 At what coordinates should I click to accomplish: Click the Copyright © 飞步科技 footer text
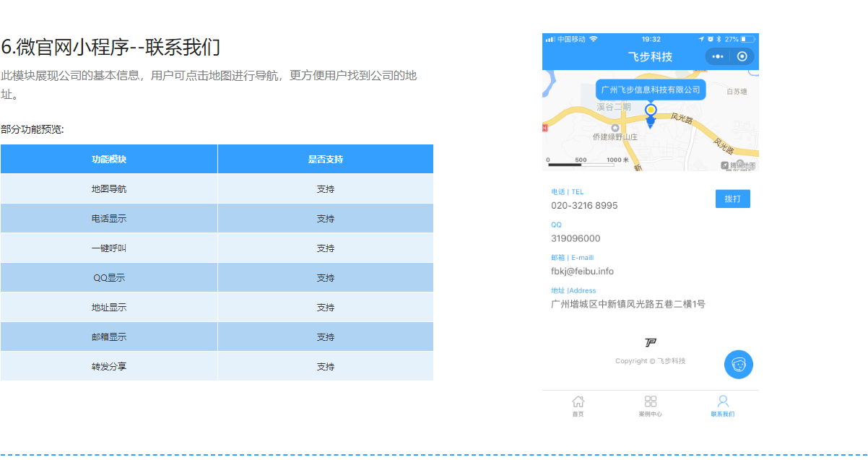pyautogui.click(x=651, y=361)
